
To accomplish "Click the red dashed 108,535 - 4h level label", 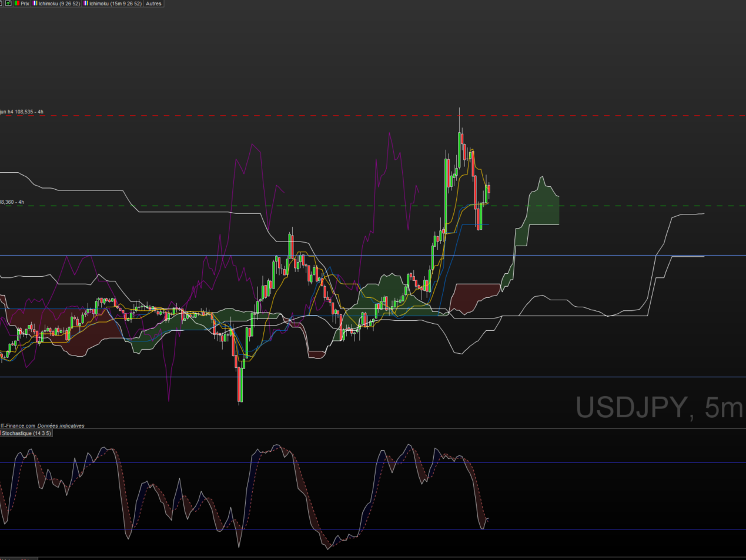I will coord(22,112).
